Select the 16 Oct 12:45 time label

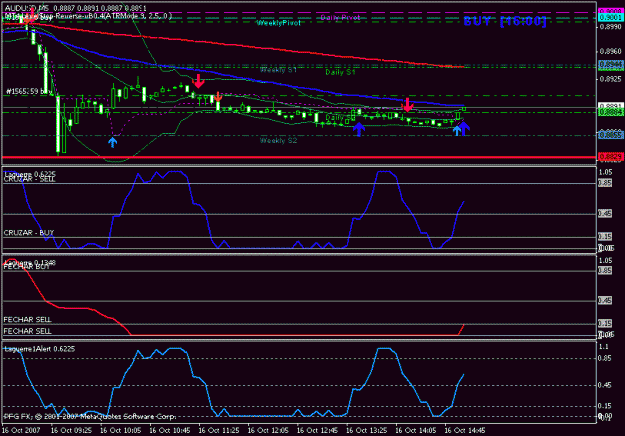[317, 430]
